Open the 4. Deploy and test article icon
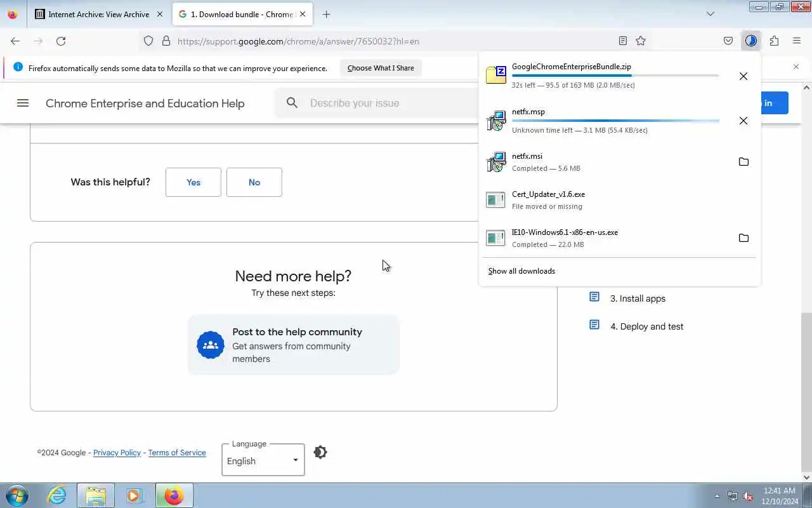 click(x=594, y=325)
